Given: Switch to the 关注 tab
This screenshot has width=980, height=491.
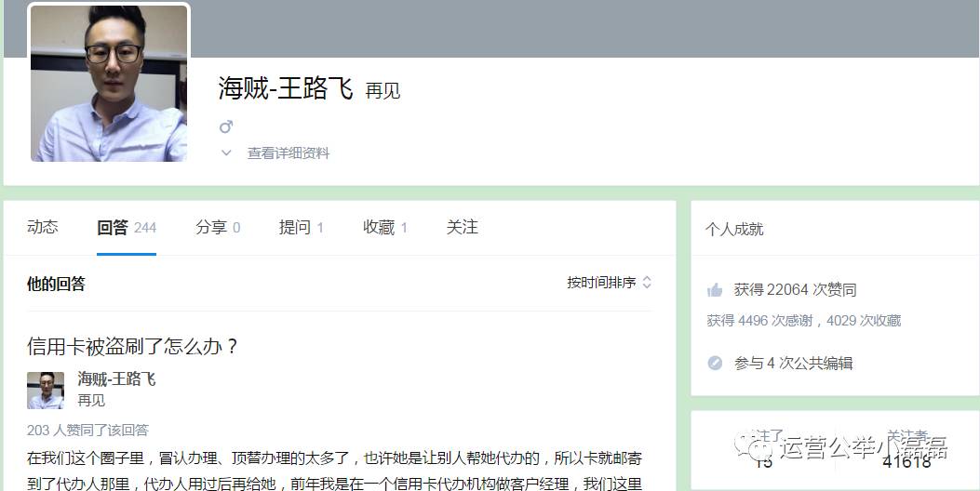Looking at the screenshot, I should tap(462, 227).
